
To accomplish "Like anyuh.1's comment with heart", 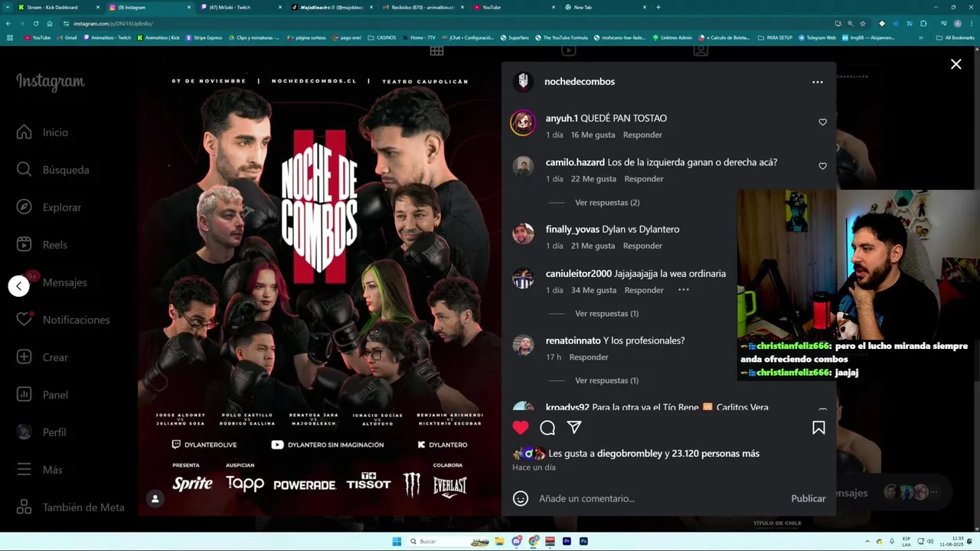I will 823,122.
